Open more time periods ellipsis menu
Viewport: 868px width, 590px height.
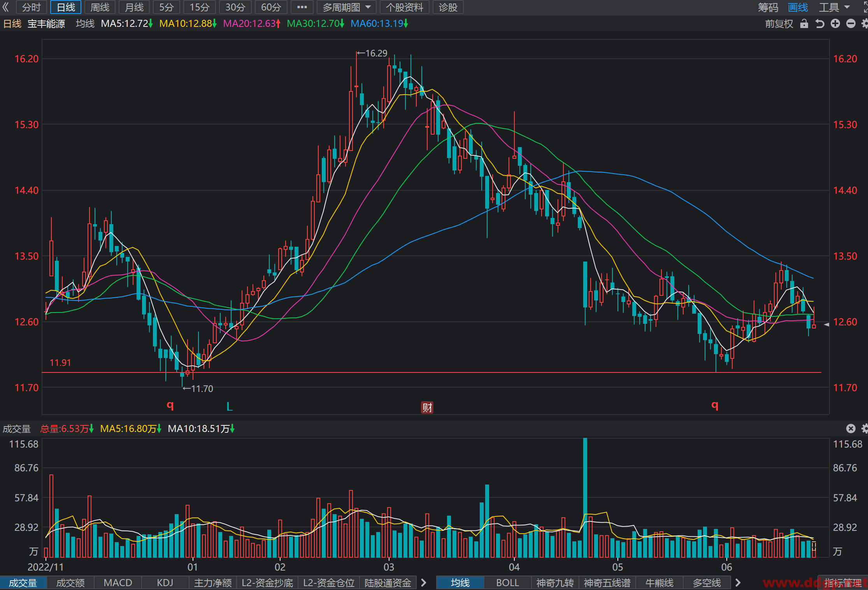302,7
